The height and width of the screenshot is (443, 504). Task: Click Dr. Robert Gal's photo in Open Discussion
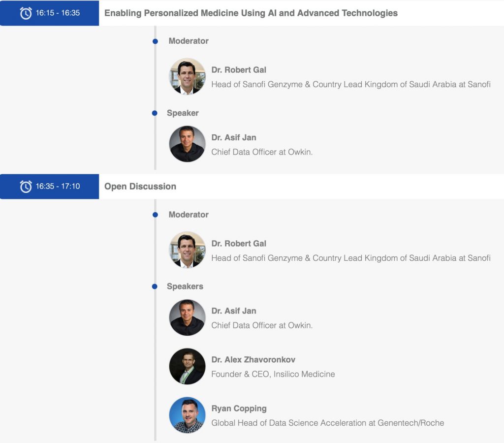[187, 250]
